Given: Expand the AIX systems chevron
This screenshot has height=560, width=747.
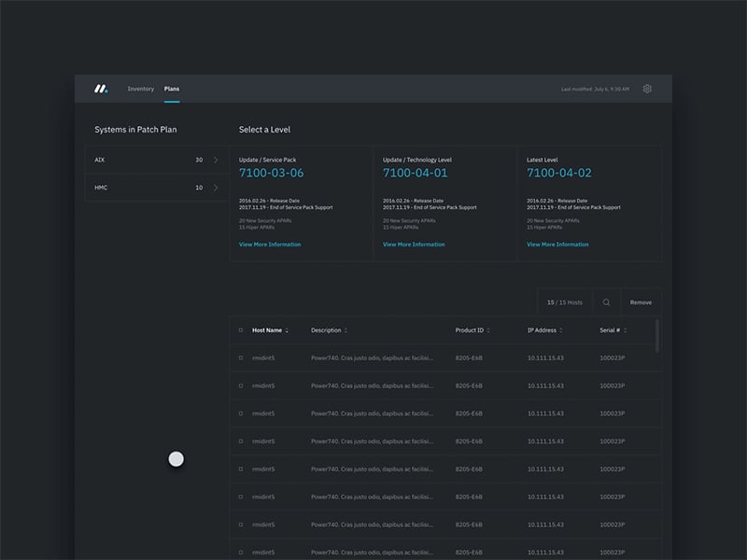Looking at the screenshot, I should [x=216, y=160].
